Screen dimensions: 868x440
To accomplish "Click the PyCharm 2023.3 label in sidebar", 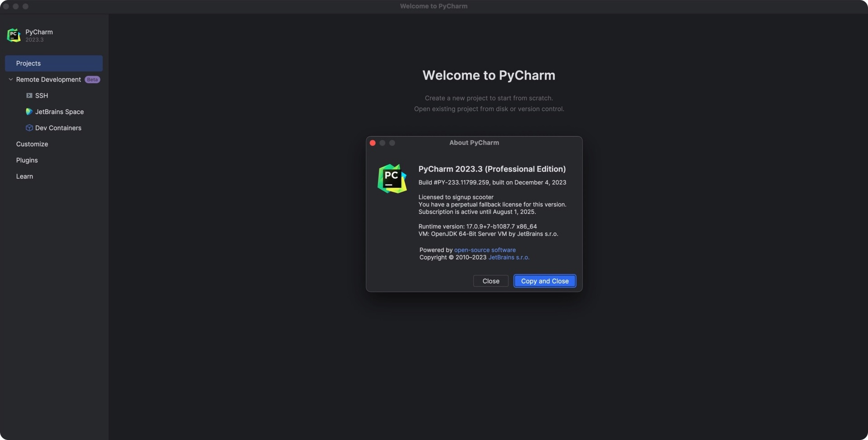I will click(39, 35).
